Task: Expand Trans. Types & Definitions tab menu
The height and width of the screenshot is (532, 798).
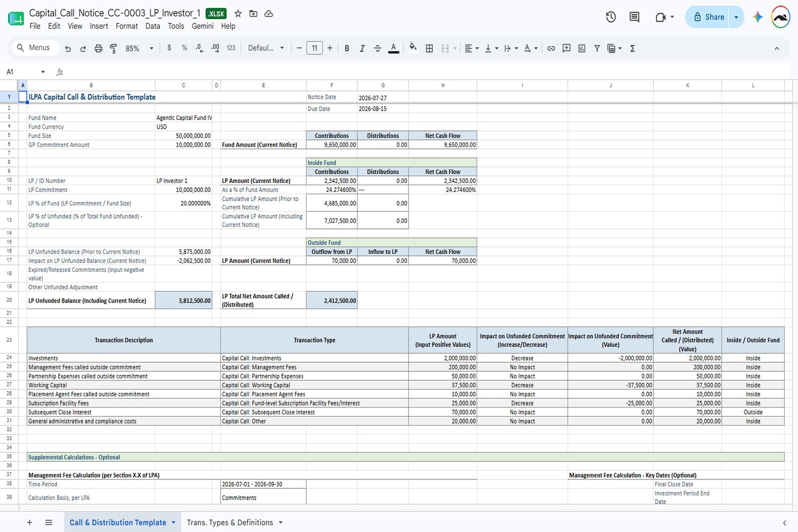Action: point(280,522)
